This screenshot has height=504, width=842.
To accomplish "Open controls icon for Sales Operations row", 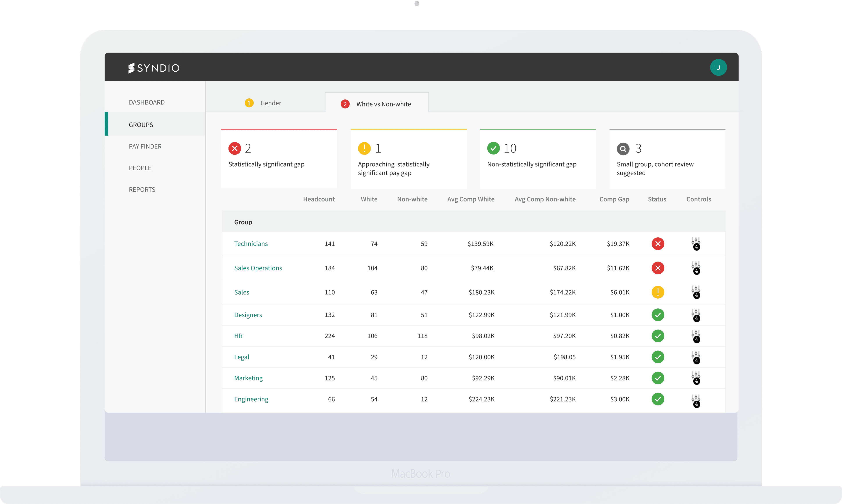I will [x=696, y=268].
